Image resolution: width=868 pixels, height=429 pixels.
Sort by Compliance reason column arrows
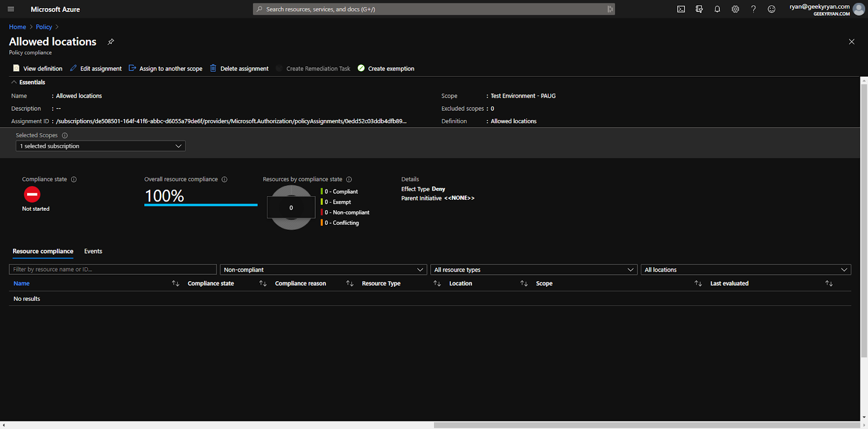coord(349,283)
